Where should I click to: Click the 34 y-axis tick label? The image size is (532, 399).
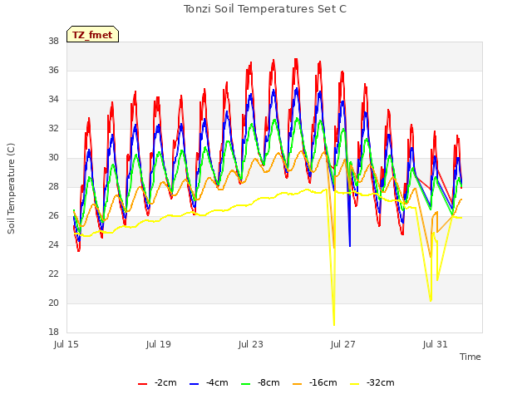53,100
